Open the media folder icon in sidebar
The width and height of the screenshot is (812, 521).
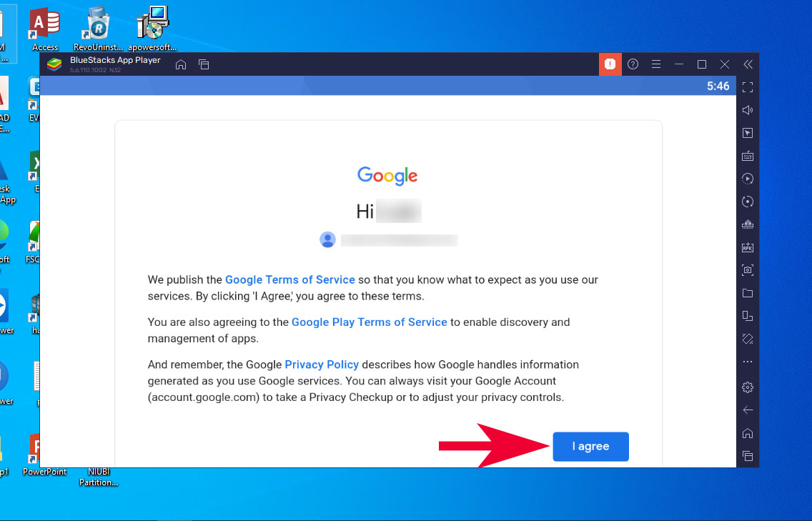click(x=747, y=293)
